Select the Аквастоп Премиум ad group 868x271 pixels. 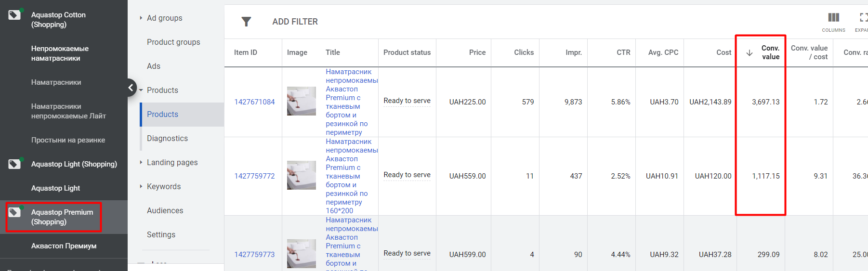[64, 246]
